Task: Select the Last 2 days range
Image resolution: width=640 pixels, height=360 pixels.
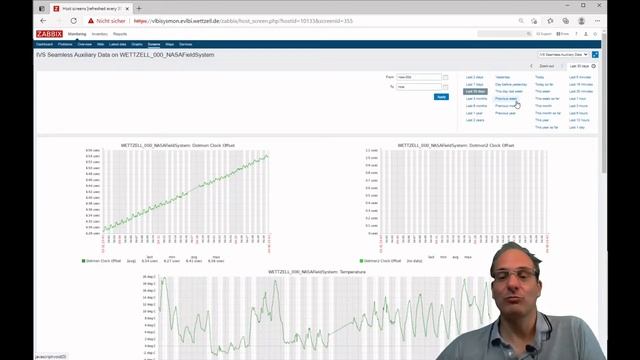Action: 474,77
